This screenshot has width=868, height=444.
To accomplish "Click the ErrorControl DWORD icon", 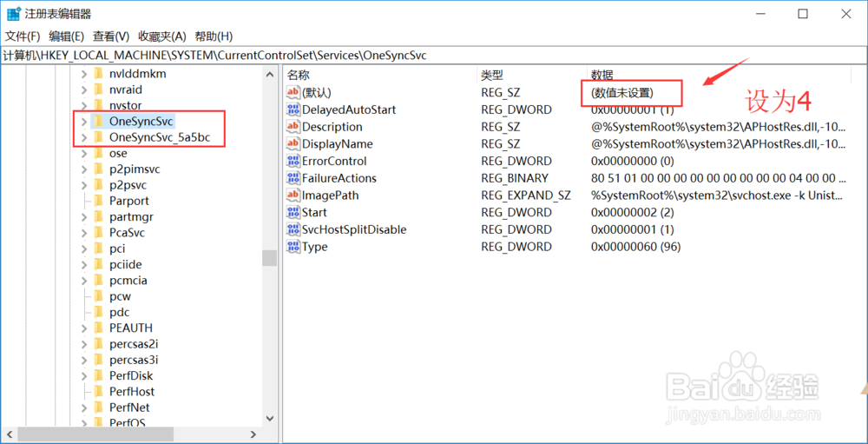I will tap(293, 162).
